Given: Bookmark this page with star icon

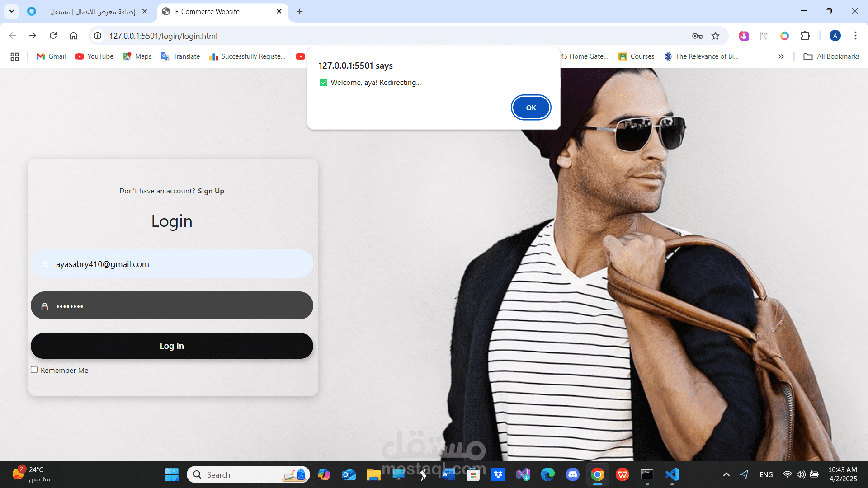Looking at the screenshot, I should [715, 36].
